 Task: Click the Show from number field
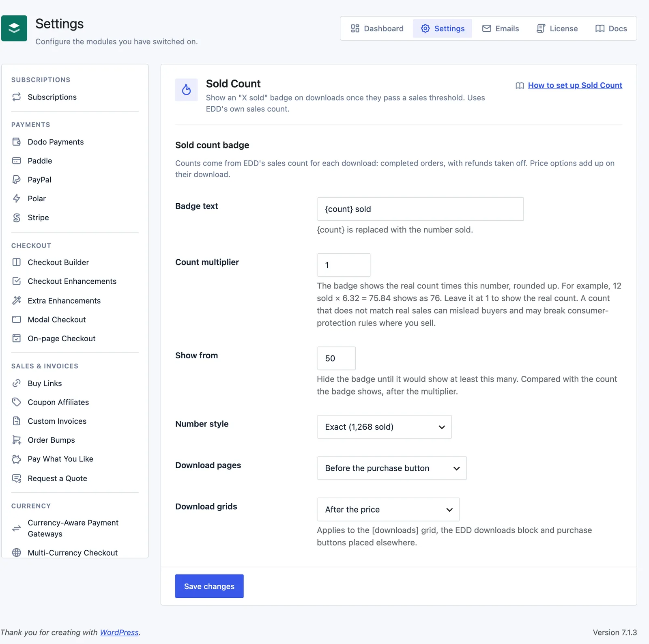(336, 358)
